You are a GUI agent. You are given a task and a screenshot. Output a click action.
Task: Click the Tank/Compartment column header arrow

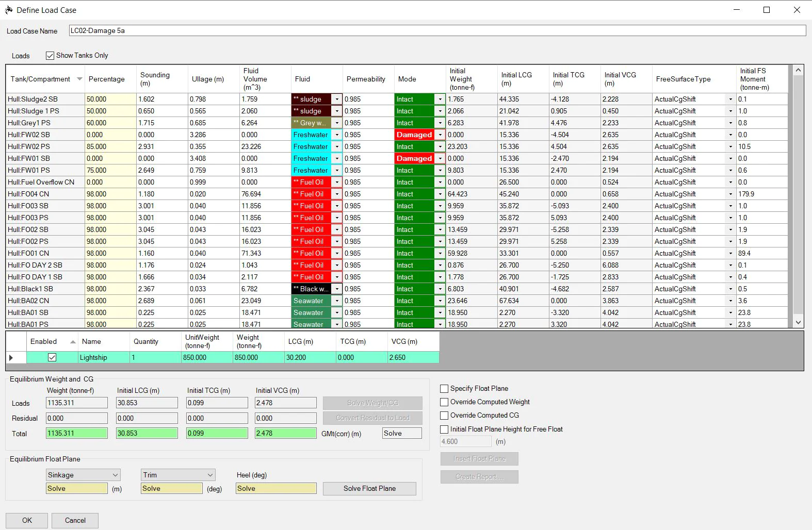(79, 79)
